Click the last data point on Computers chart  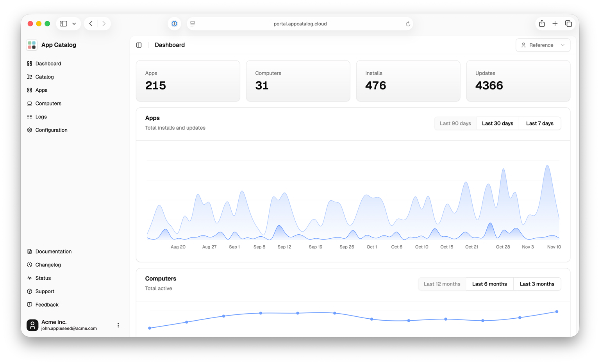557,312
